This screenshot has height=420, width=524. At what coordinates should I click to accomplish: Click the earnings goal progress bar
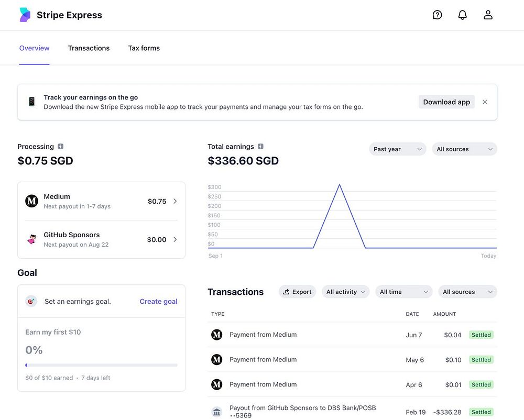[x=101, y=365]
